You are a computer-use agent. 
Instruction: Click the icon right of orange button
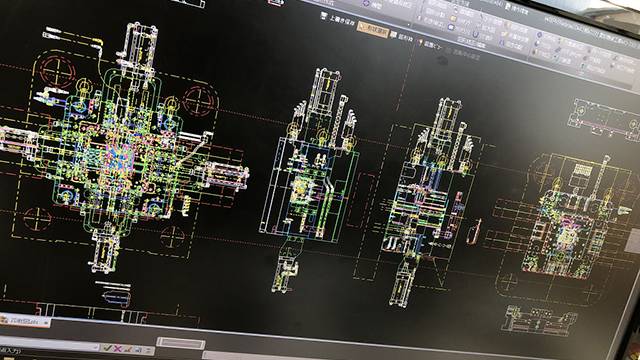(393, 35)
